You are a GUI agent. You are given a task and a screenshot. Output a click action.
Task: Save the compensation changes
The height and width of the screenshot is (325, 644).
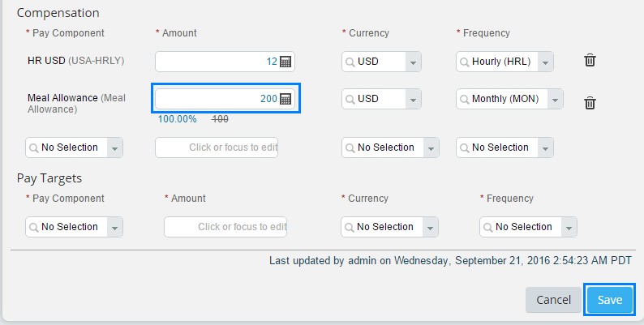[610, 300]
